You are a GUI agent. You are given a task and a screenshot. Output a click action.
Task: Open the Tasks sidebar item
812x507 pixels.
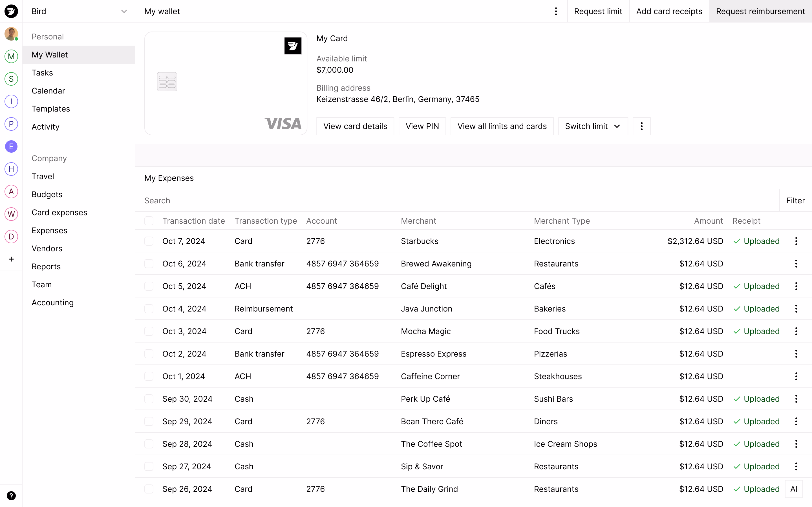coord(42,73)
